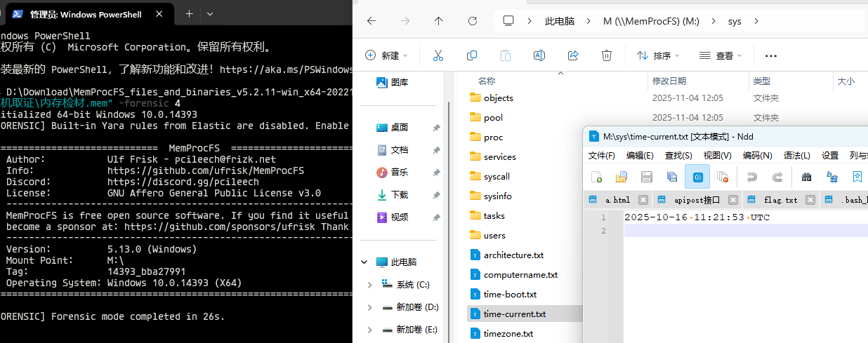This screenshot has width=868, height=343.
Task: Open the 编码(N) menu in Ndd
Action: pyautogui.click(x=757, y=156)
